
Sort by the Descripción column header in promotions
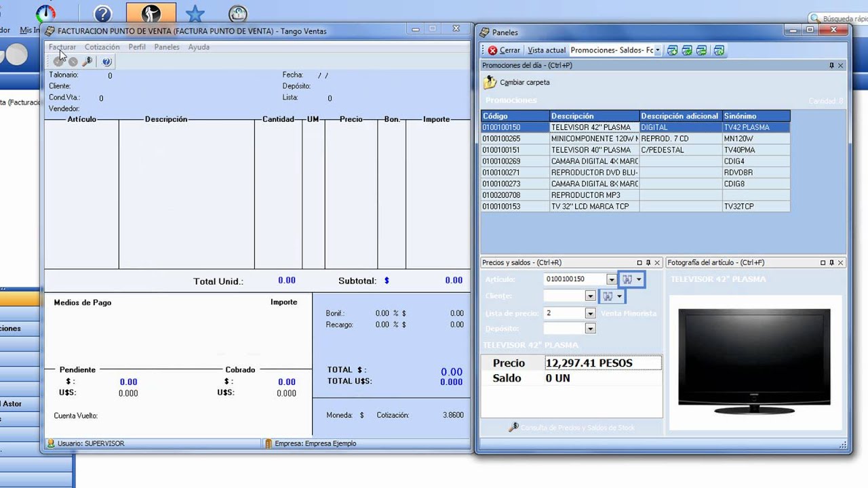coord(594,116)
